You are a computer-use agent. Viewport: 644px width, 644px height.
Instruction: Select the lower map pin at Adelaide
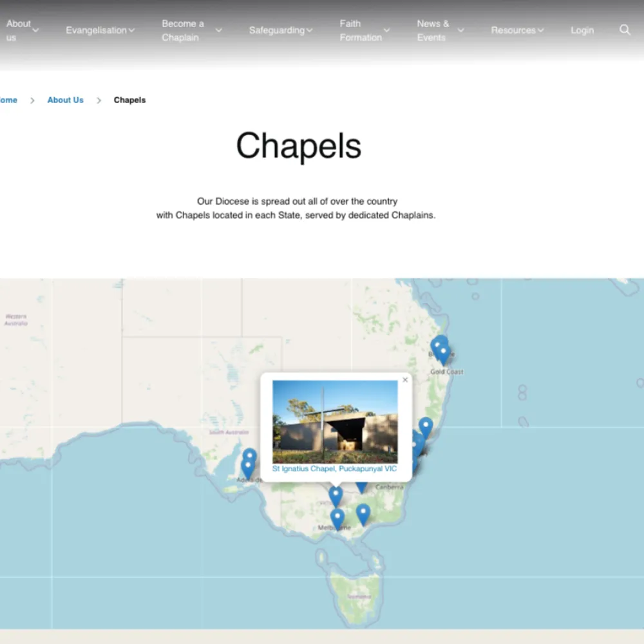pos(248,469)
